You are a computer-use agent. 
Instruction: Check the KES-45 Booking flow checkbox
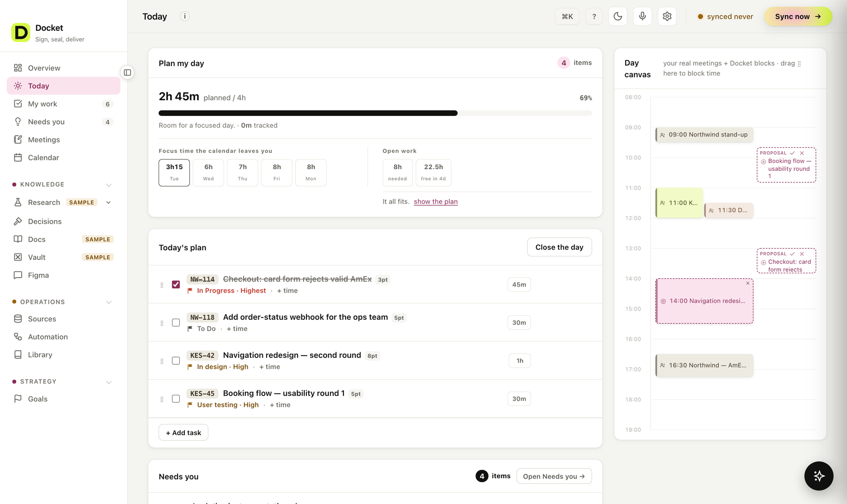pyautogui.click(x=176, y=399)
